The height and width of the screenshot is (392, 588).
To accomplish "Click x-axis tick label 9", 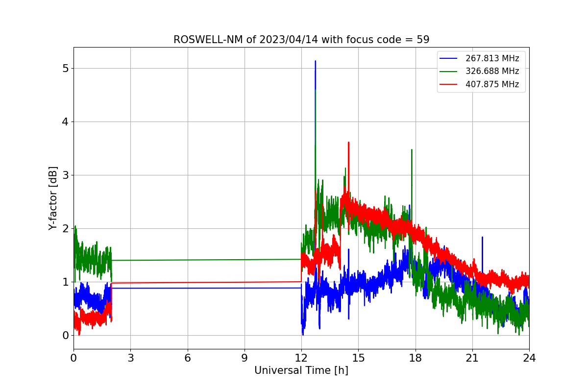I will coord(245,358).
